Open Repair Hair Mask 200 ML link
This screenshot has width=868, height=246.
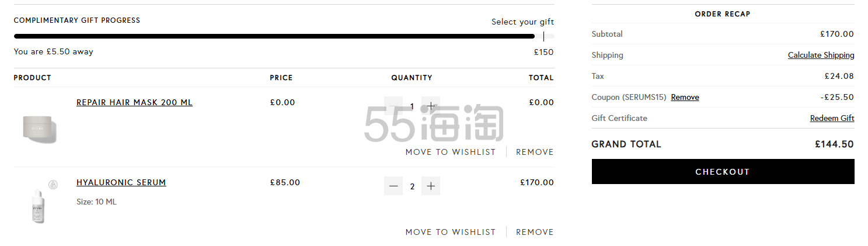click(x=134, y=102)
